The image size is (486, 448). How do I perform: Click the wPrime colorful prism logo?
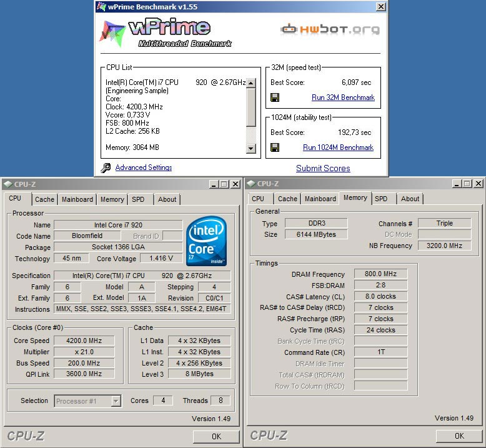[x=112, y=34]
